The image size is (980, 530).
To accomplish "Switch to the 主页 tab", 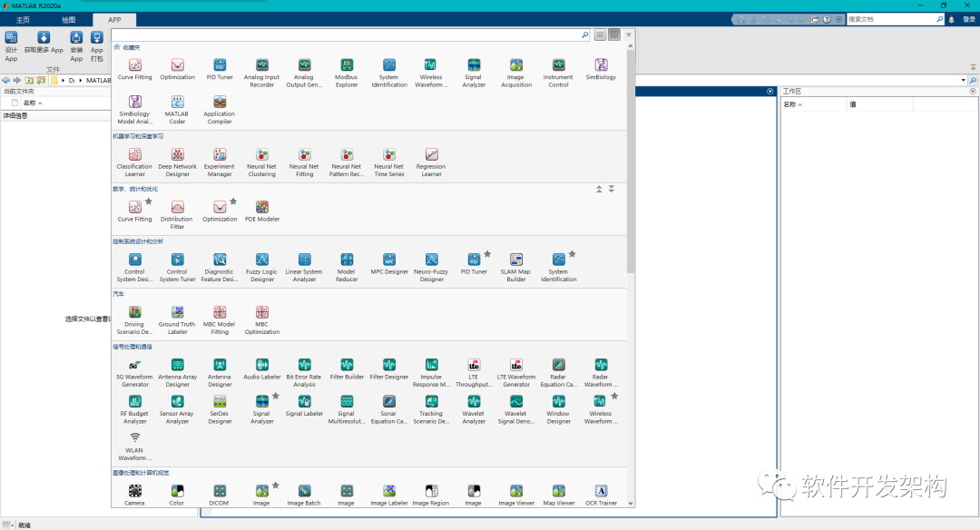I will (23, 20).
